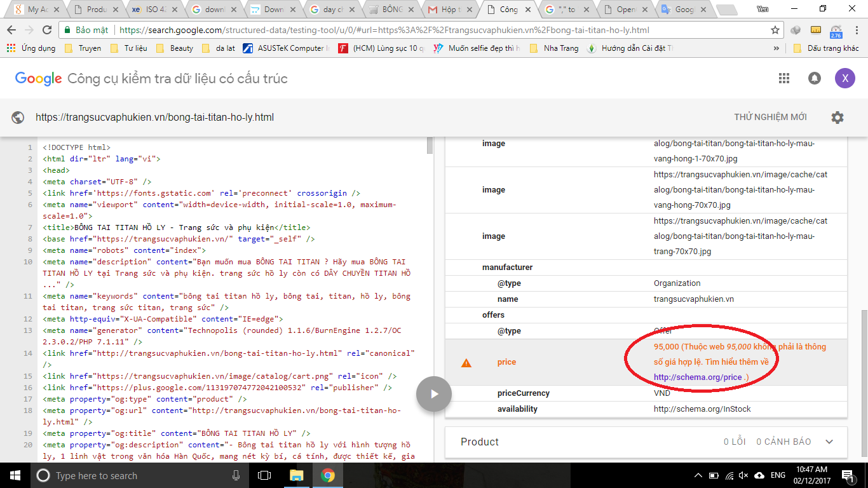Open Hướng dẫn Cài đặt bookmark
Image resolution: width=868 pixels, height=488 pixels.
pos(630,48)
